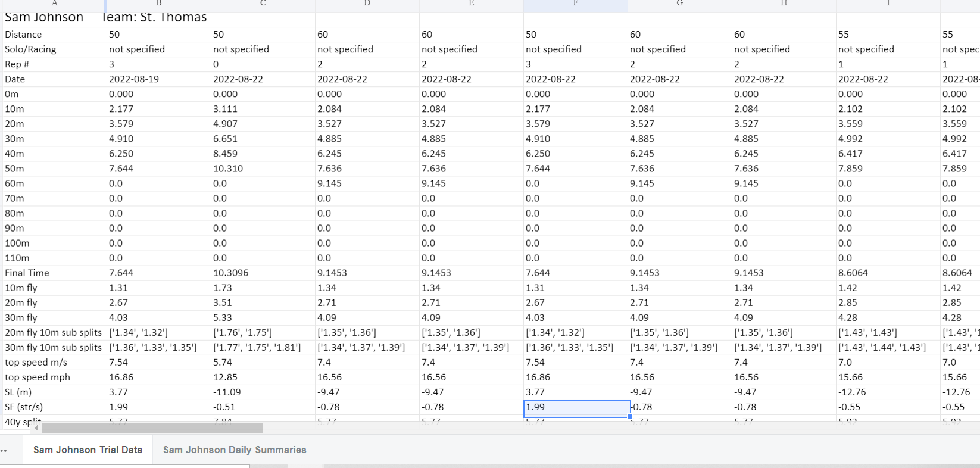Screen dimensions: 980x468
Task: Select column C header
Action: coord(263,4)
